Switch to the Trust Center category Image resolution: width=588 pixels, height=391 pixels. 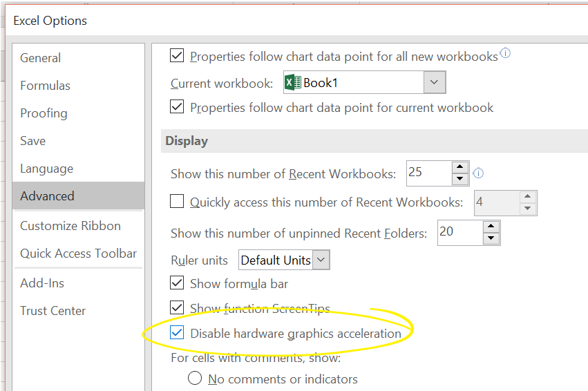point(53,311)
